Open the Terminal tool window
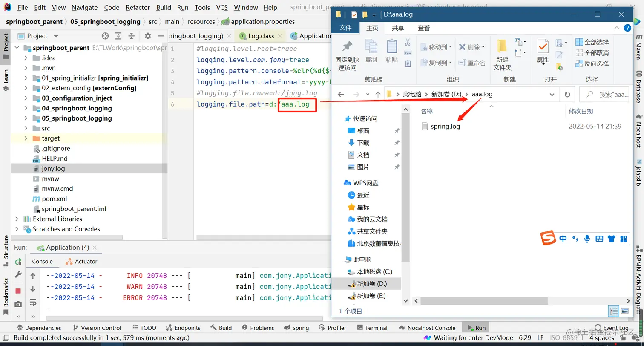644x346 pixels. click(x=372, y=328)
